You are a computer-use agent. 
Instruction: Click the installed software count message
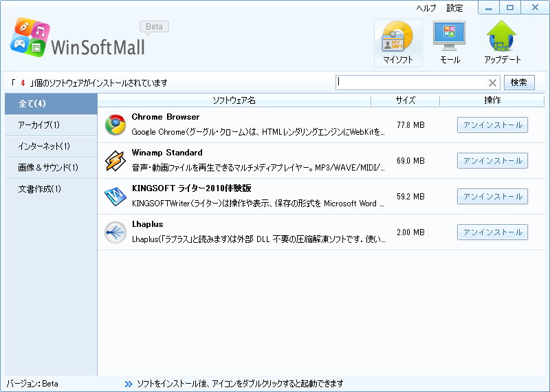pyautogui.click(x=89, y=83)
